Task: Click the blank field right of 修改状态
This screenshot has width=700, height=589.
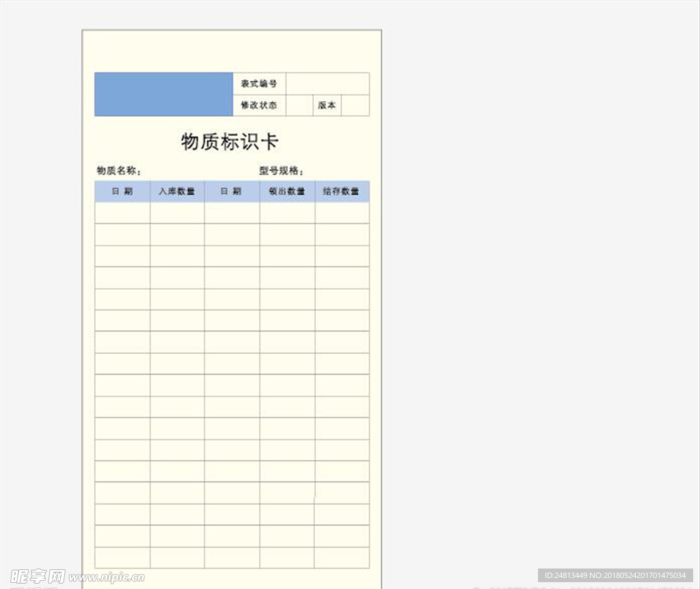Action: coord(299,105)
